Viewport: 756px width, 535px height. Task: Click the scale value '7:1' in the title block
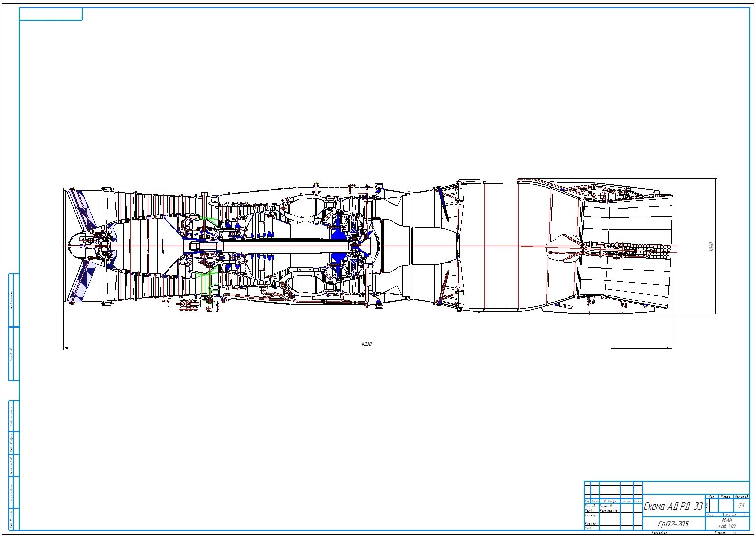click(x=741, y=506)
